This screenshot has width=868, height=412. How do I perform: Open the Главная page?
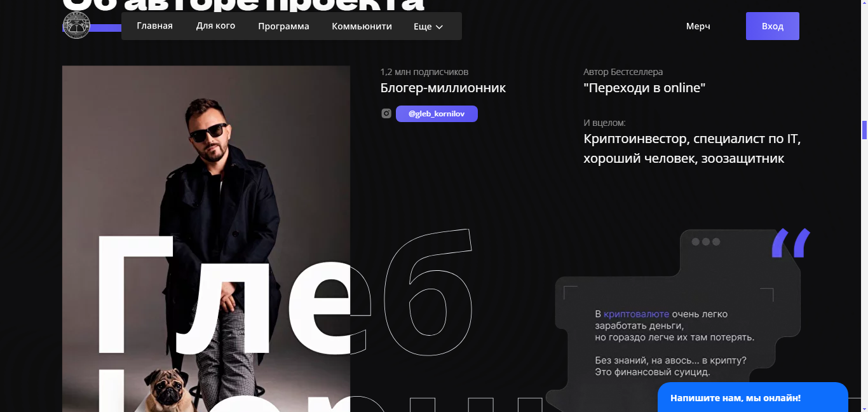click(154, 26)
